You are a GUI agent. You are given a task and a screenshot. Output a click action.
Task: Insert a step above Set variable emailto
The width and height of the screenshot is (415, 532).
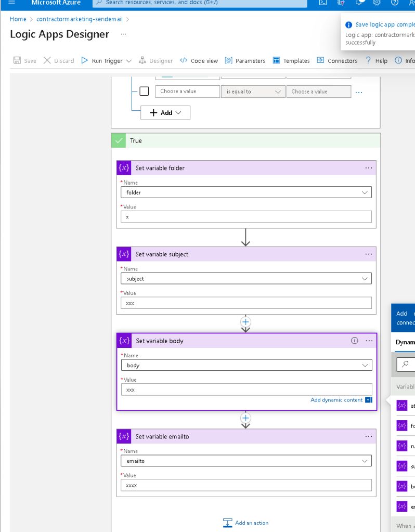point(245,418)
